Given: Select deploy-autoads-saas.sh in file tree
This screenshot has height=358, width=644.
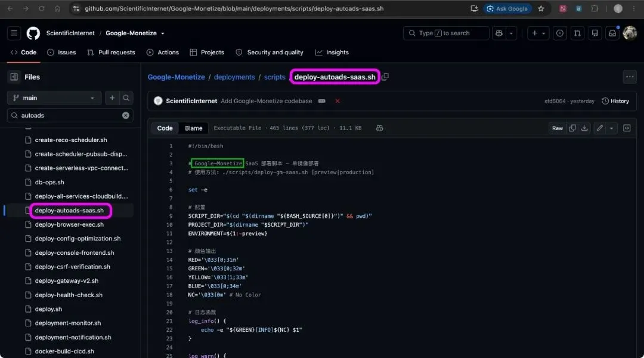Looking at the screenshot, I should 69,211.
